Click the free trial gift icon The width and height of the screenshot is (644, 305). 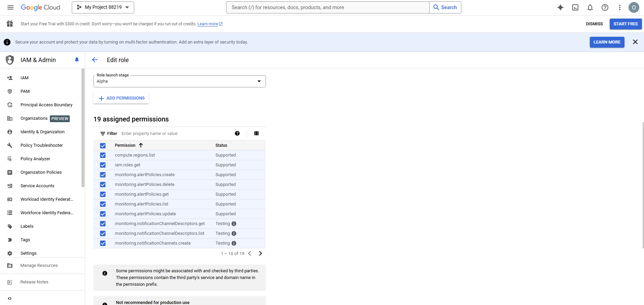[x=10, y=24]
